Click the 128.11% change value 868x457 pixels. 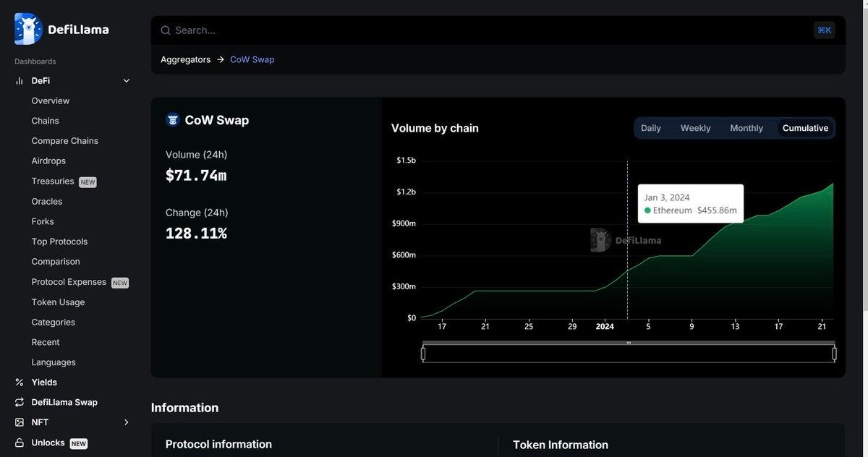196,234
